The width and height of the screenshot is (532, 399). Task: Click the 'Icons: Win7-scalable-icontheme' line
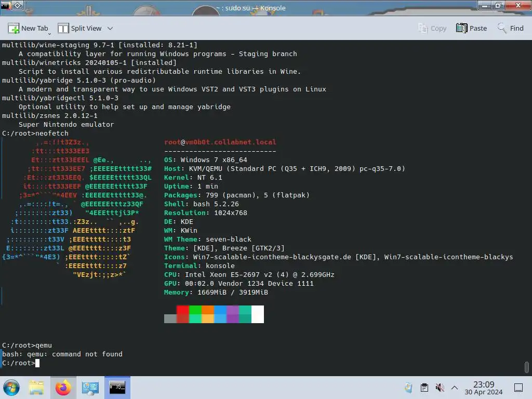pyautogui.click(x=339, y=257)
